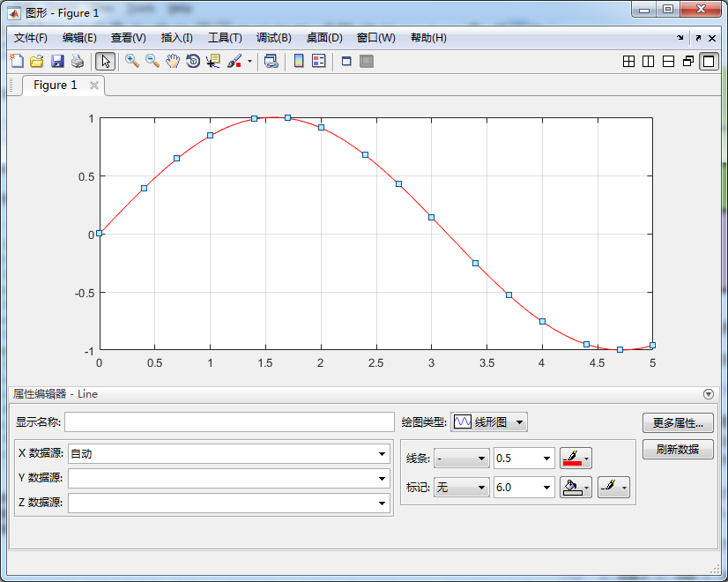
Task: Open the 帮助(H) menu
Action: tap(428, 38)
